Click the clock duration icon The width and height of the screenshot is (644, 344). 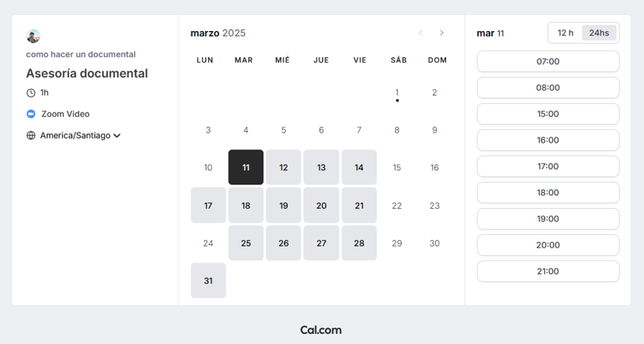(x=31, y=93)
